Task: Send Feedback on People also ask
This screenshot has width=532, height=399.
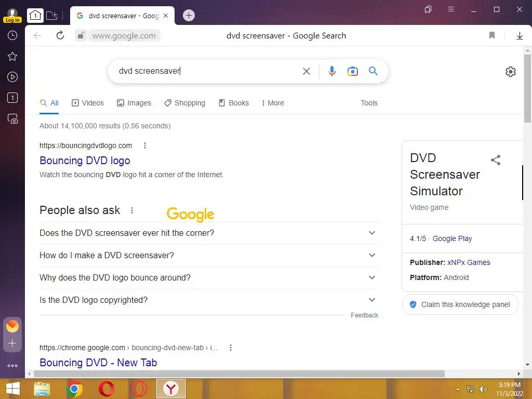Action: click(x=364, y=315)
